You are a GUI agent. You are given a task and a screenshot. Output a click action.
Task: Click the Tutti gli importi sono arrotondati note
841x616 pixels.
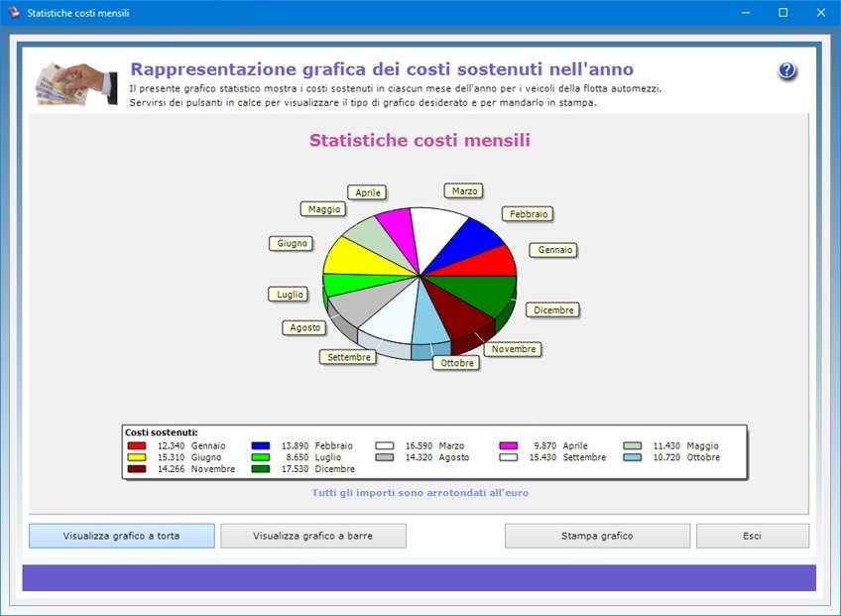tap(420, 493)
